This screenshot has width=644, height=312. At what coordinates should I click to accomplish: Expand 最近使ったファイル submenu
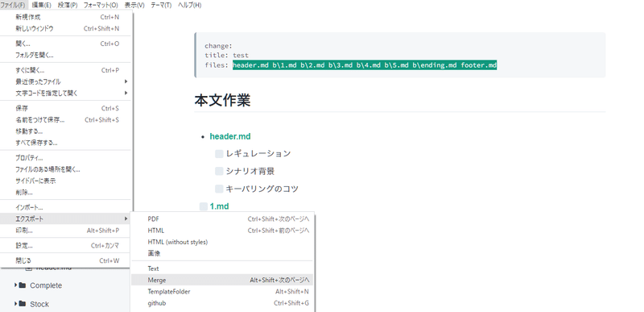click(x=66, y=81)
